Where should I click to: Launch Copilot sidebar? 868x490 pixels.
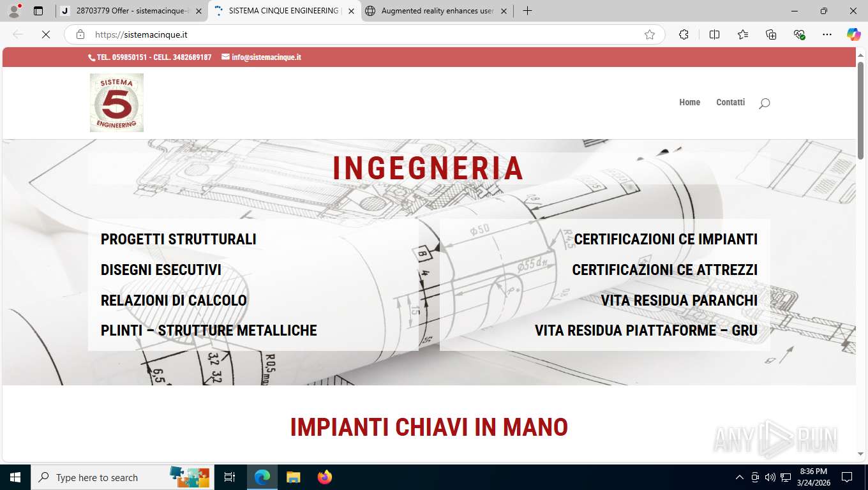pyautogui.click(x=854, y=34)
